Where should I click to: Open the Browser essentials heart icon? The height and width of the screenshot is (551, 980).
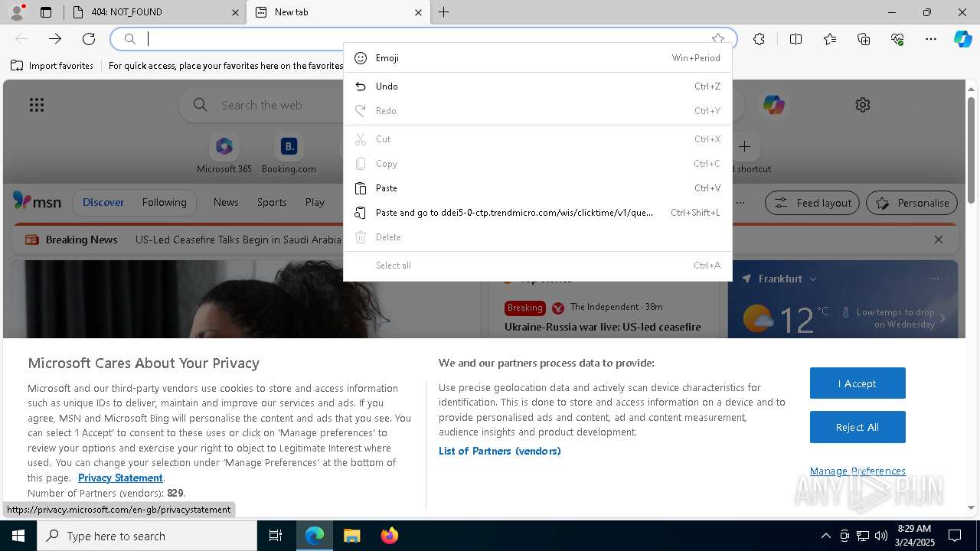pos(897,39)
